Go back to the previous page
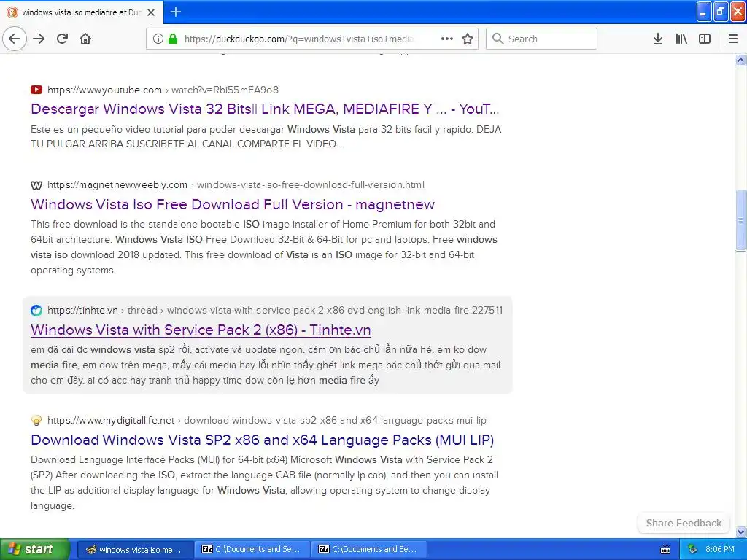Viewport: 747px width, 560px height. [15, 39]
